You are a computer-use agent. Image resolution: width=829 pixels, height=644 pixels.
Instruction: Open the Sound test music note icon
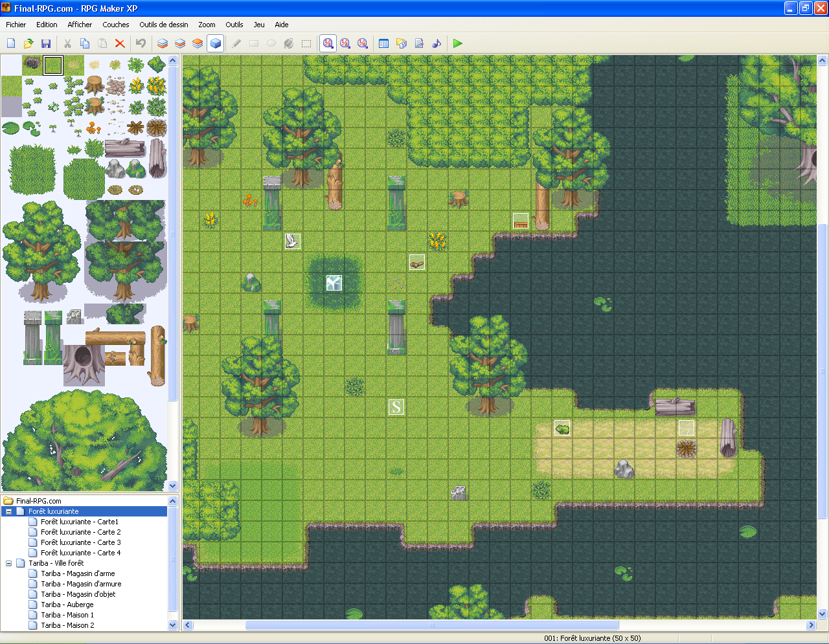point(437,43)
